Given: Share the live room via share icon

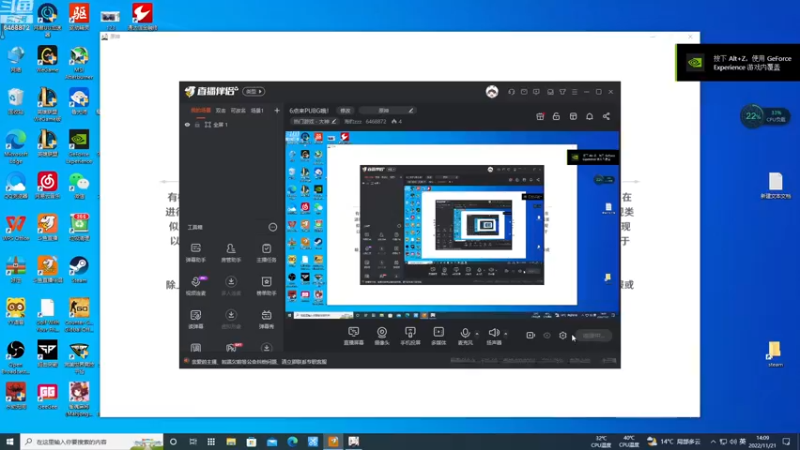Looking at the screenshot, I should point(606,116).
